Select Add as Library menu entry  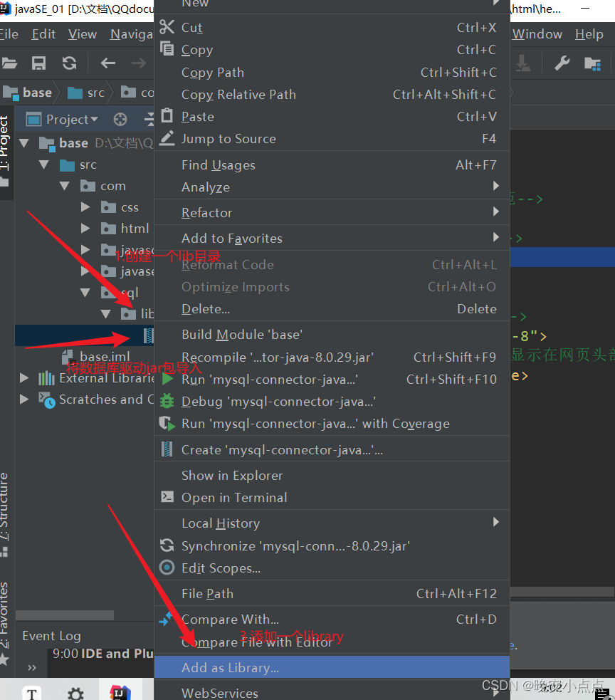[x=332, y=667]
